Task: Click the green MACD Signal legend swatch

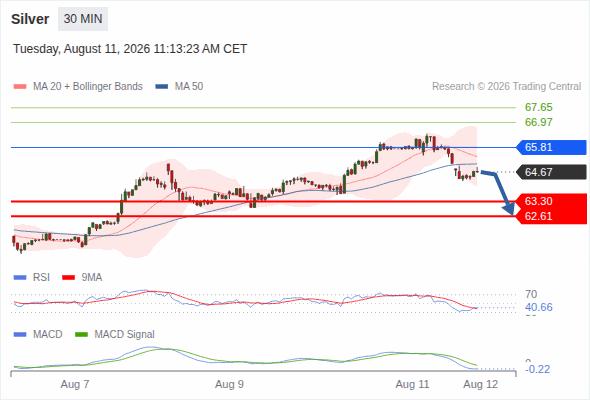Action: 81,335
